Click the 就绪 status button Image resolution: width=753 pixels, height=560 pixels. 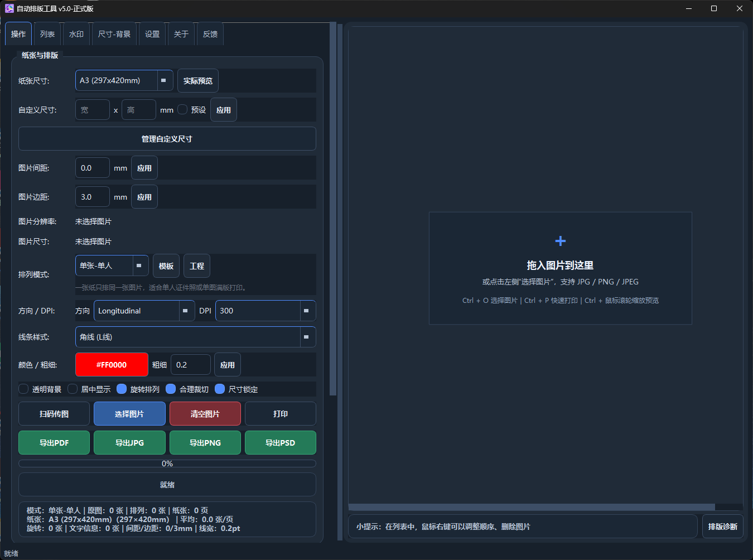point(167,485)
